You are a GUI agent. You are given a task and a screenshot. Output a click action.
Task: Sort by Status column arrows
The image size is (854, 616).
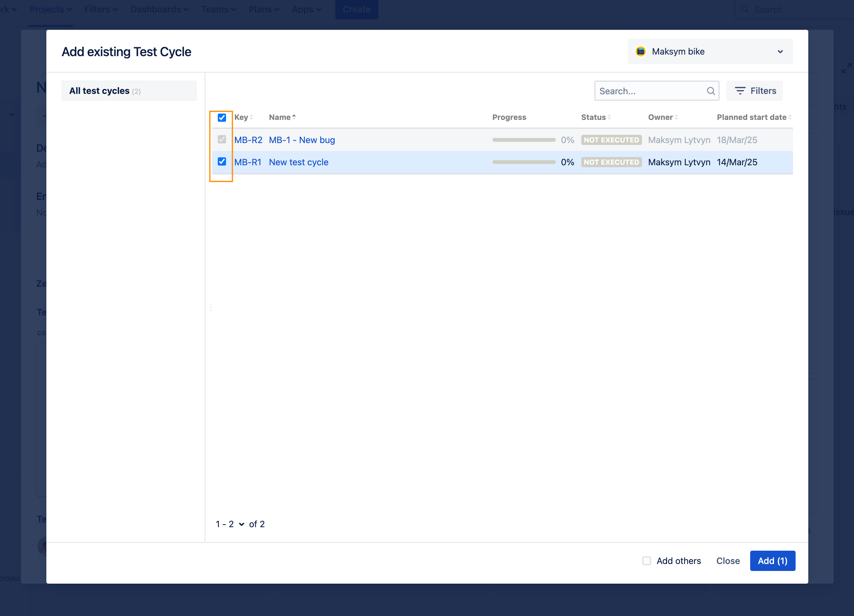tap(609, 117)
